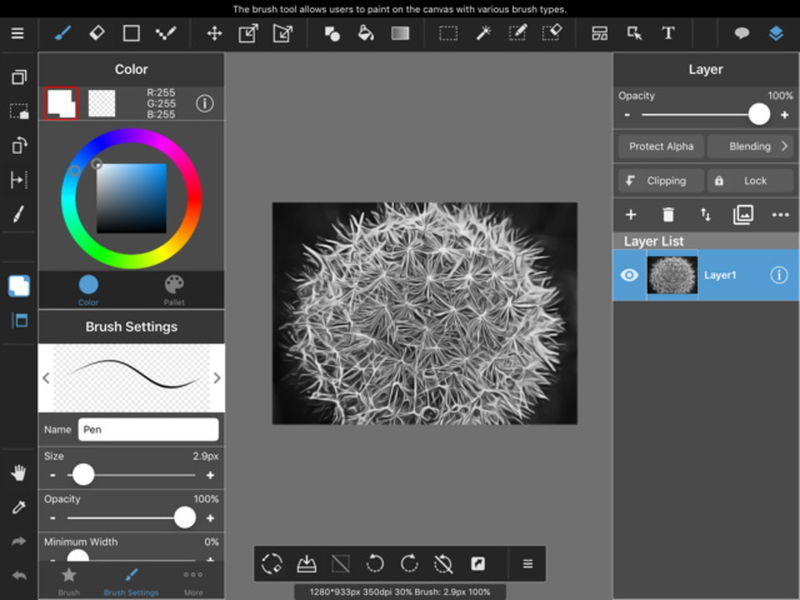Activate the Magic Wand selection tool
The height and width of the screenshot is (600, 800).
(483, 32)
